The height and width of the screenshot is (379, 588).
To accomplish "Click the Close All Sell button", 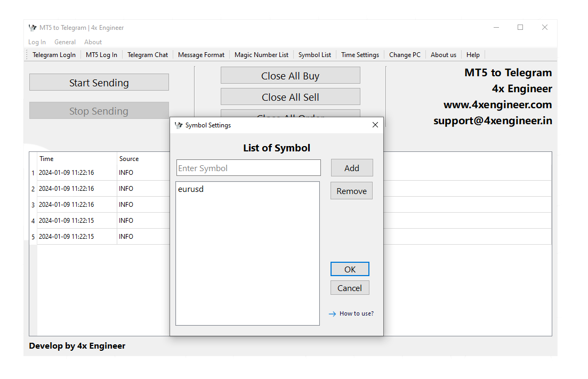I will 290,97.
